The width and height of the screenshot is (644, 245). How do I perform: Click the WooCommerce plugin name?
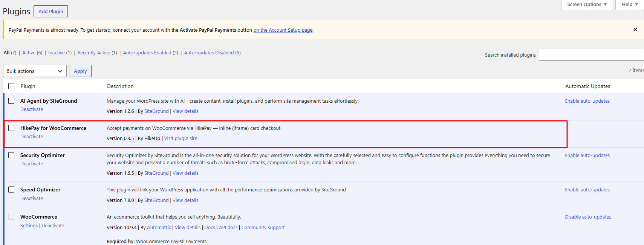pyautogui.click(x=39, y=217)
